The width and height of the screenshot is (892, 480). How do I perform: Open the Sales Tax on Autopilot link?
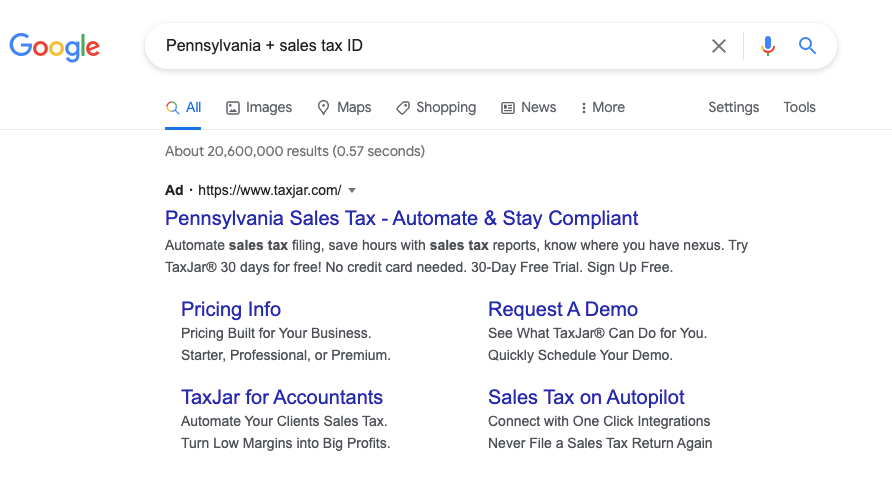pos(586,397)
